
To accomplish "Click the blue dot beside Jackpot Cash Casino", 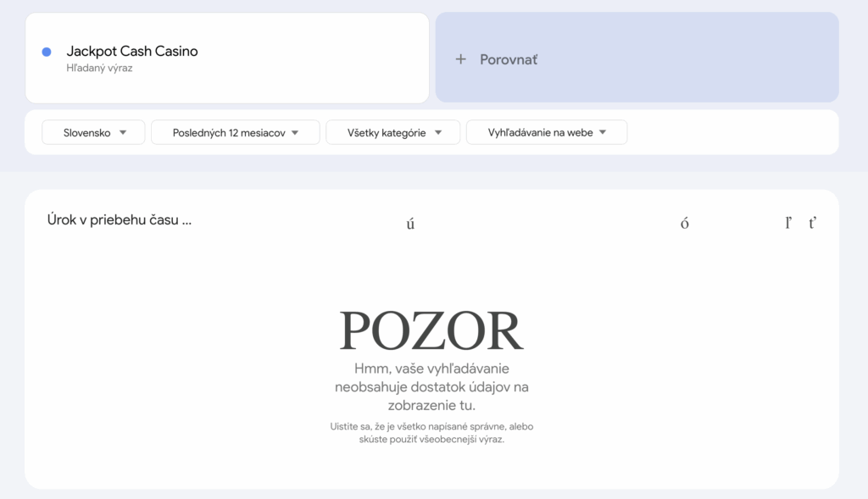I will (x=47, y=52).
